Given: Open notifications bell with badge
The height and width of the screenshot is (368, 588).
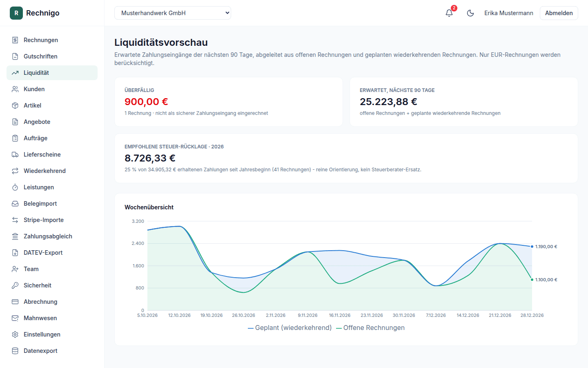Looking at the screenshot, I should (449, 13).
